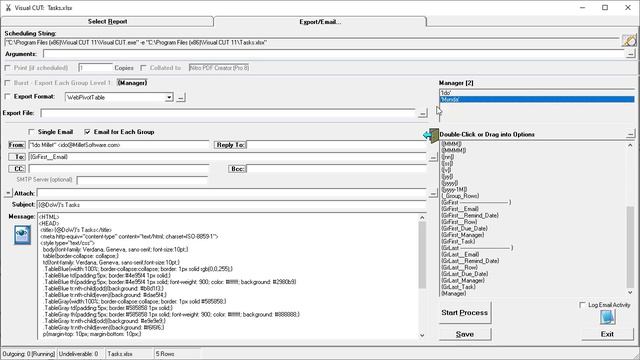The height and width of the screenshot is (360, 640).
Task: Click the email log icon above Exit
Action: pos(607,317)
